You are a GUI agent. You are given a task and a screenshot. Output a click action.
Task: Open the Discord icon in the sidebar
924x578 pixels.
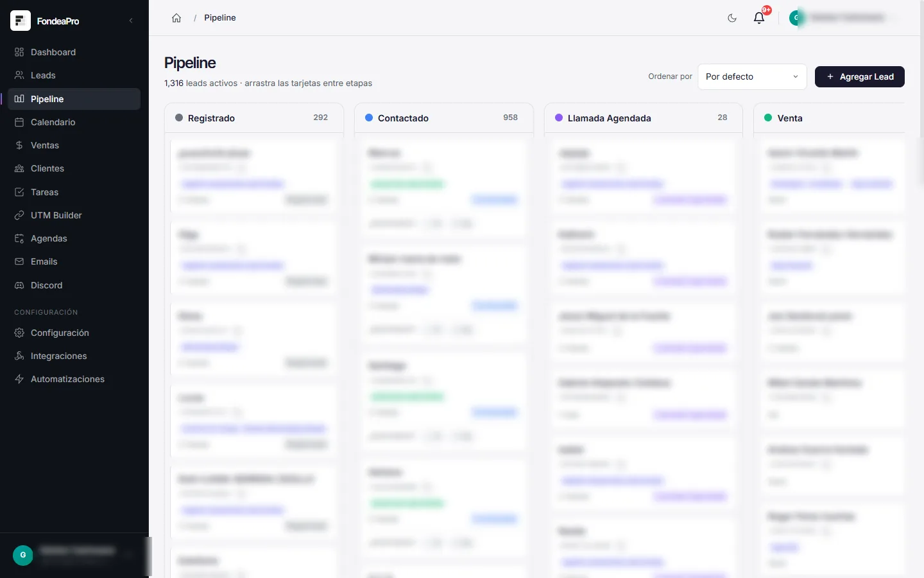tap(19, 285)
